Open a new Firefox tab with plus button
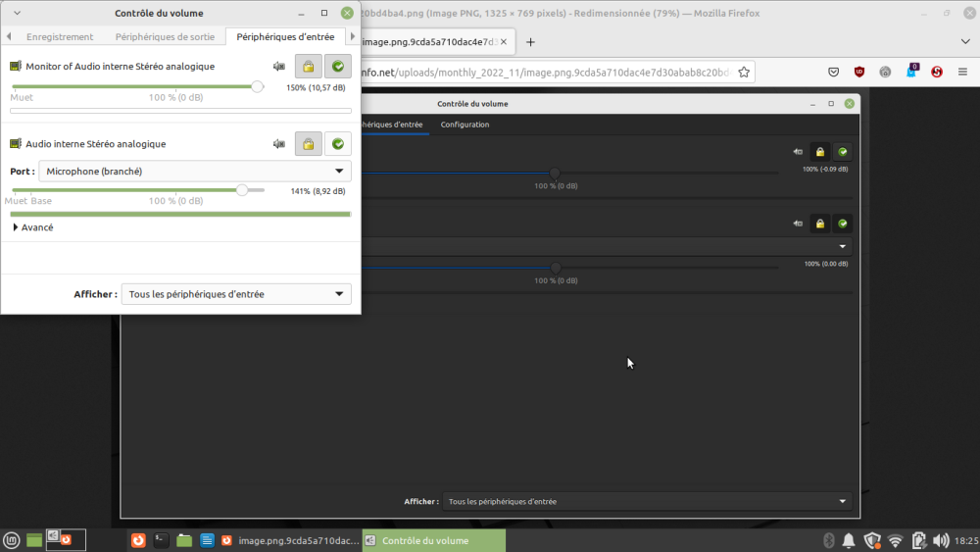The width and height of the screenshot is (980, 552). [531, 42]
